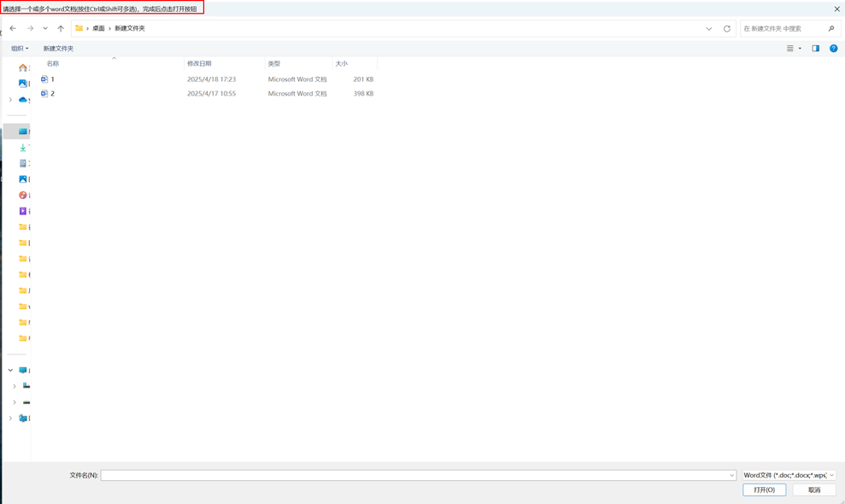Open Downloads in the sidebar
This screenshot has height=504, width=845.
click(x=22, y=147)
